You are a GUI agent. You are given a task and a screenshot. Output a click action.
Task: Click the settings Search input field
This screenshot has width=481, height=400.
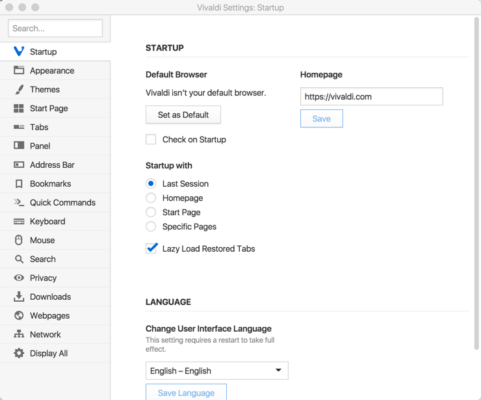click(55, 28)
